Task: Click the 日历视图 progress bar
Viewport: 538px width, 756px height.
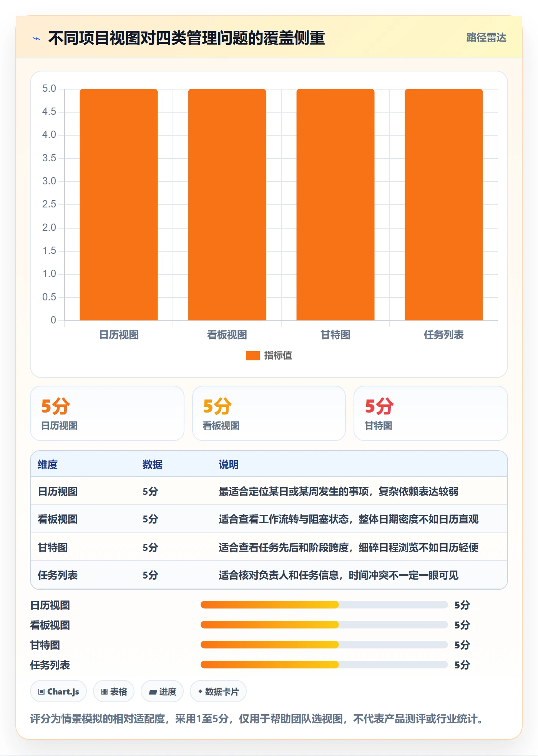Action: pos(324,605)
